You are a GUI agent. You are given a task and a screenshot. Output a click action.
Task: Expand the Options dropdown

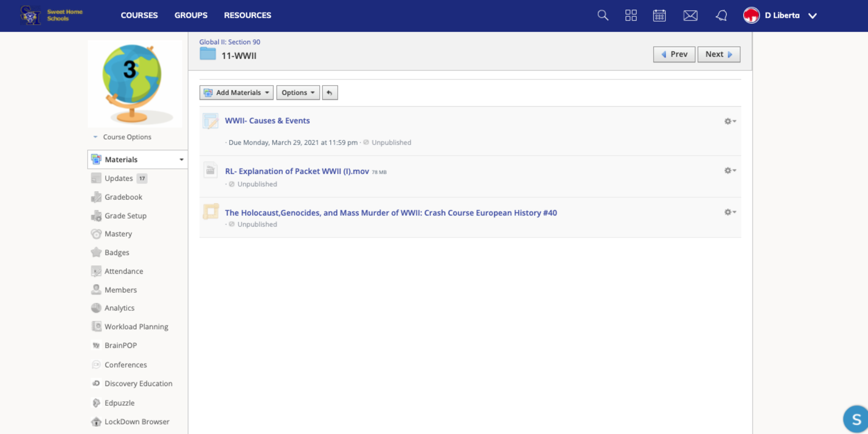298,92
